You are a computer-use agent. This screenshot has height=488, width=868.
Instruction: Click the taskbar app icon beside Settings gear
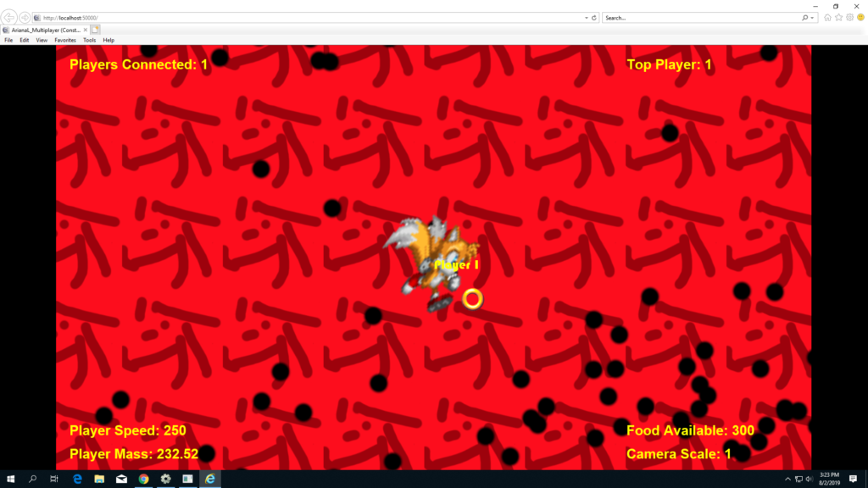[187, 480]
